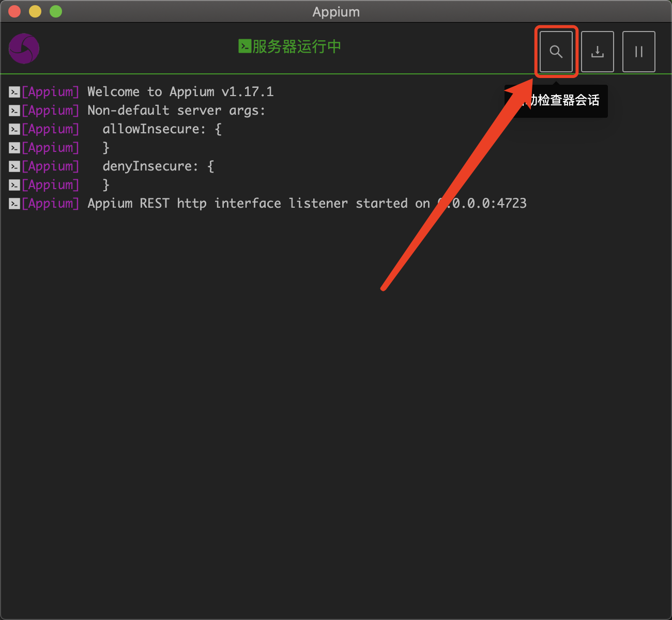
Task: Close the Appium window
Action: (14, 11)
